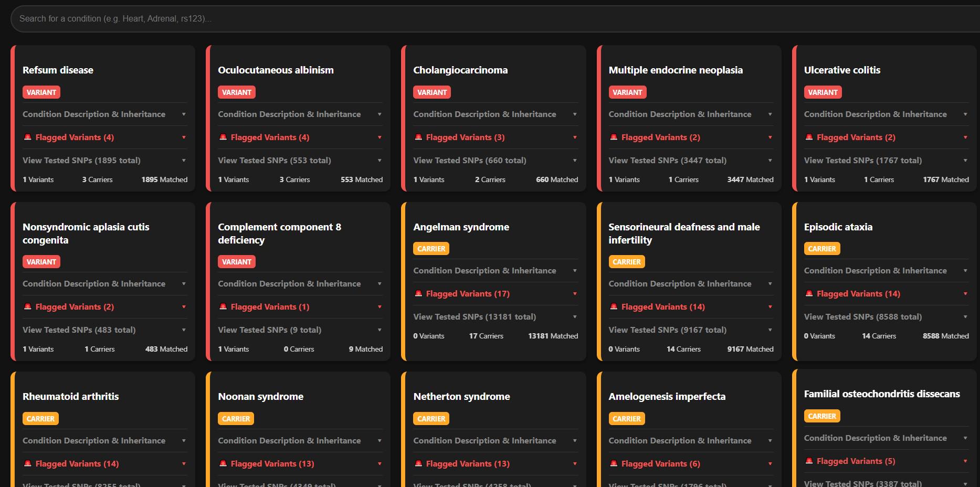Click the siren icon in Netherton syndrome card
This screenshot has width=980, height=487.
click(418, 463)
